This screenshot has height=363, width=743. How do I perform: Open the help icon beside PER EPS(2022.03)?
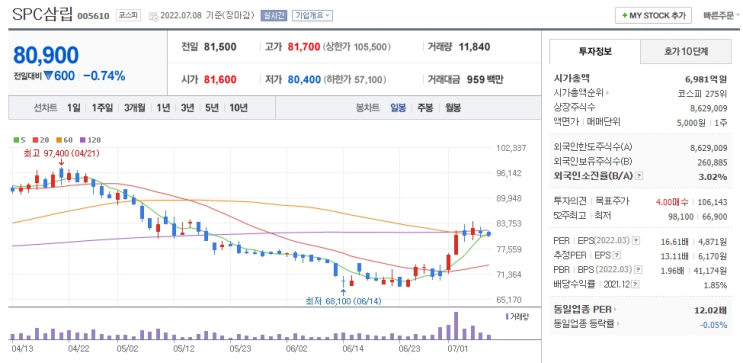tap(636, 241)
